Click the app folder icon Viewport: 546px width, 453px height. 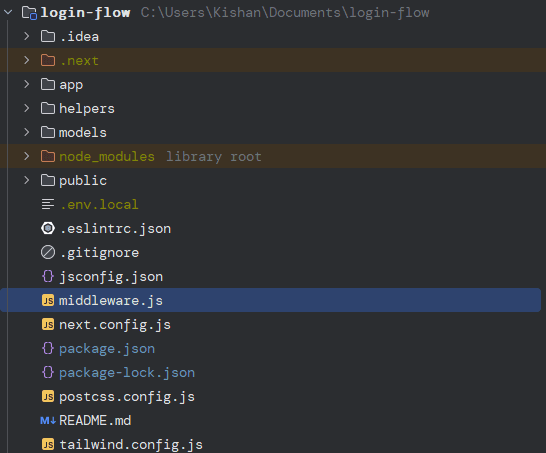click(x=48, y=84)
